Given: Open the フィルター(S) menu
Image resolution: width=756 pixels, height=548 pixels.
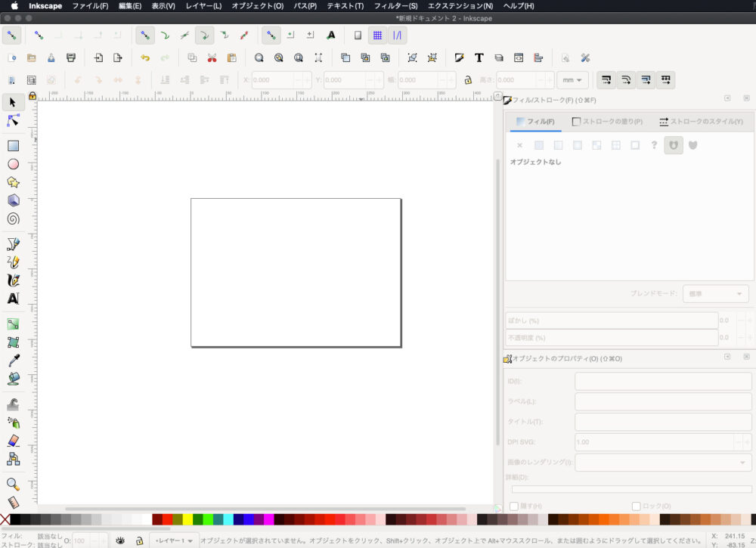Looking at the screenshot, I should 395,6.
